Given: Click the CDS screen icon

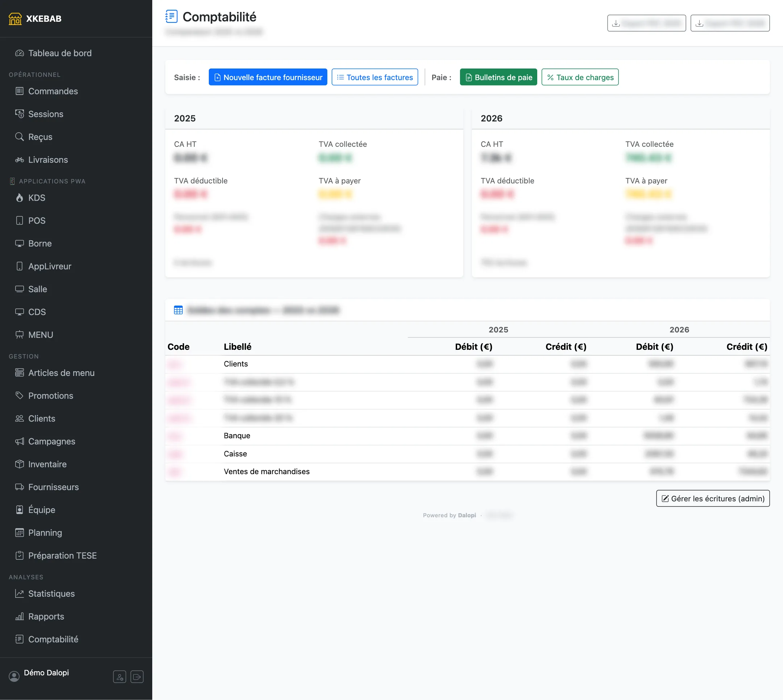Looking at the screenshot, I should [x=20, y=312].
